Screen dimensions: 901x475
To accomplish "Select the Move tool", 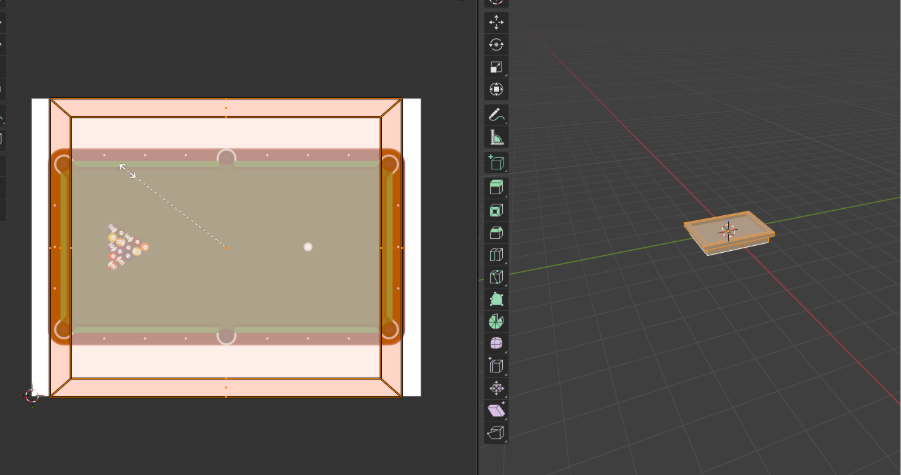I will pos(496,22).
